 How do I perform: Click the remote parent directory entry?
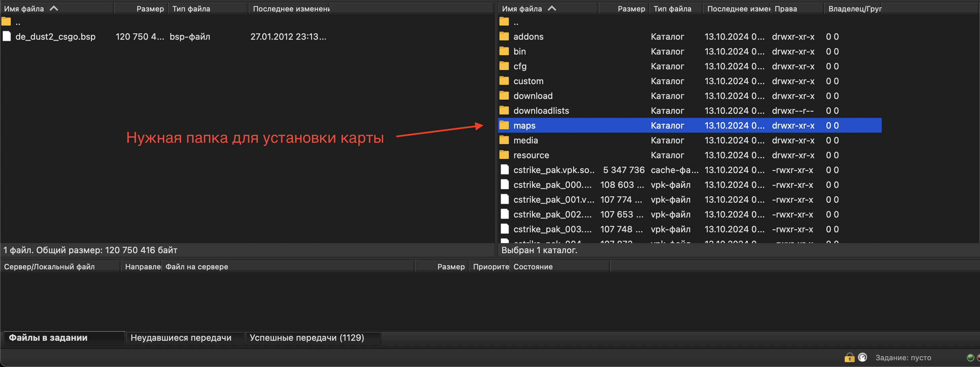(516, 22)
